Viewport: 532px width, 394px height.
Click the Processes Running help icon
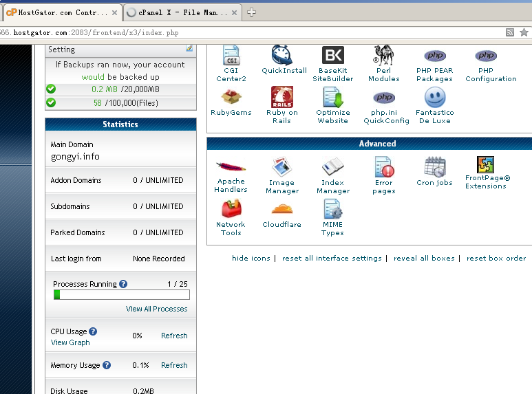click(x=123, y=284)
